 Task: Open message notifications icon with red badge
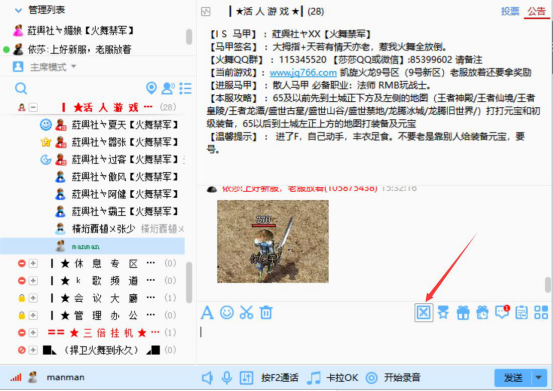(x=502, y=312)
